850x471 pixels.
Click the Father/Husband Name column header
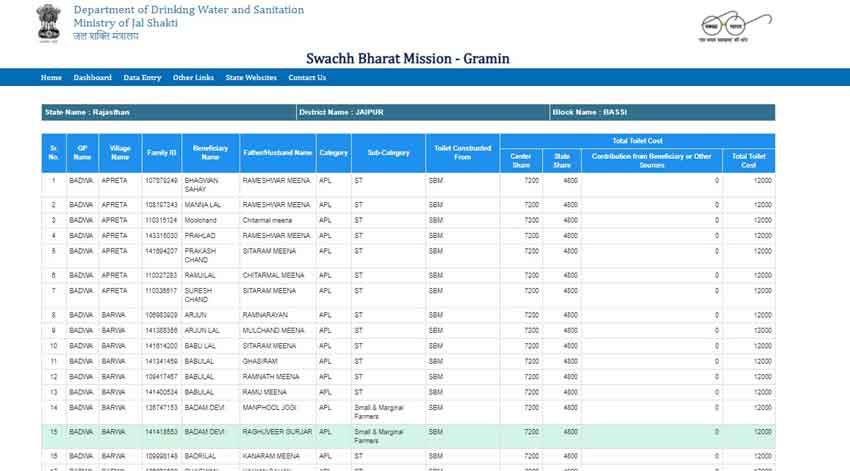[278, 153]
